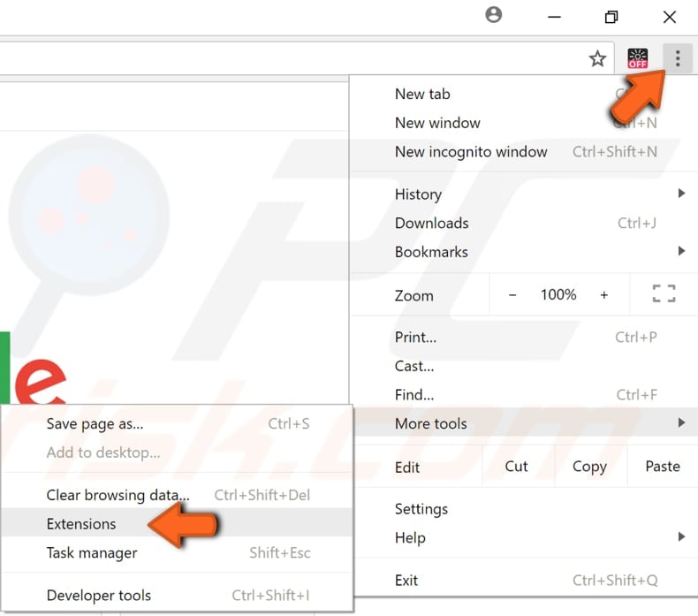Select New window menu item
The width and height of the screenshot is (698, 616).
coord(523,123)
